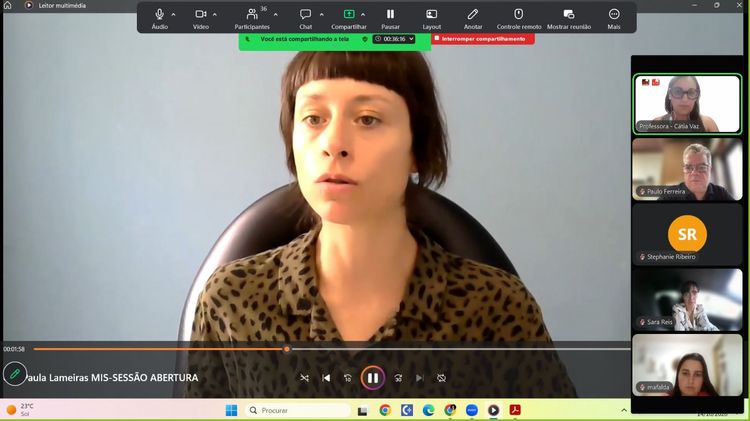Open Controle remoto
The width and height of the screenshot is (750, 421).
point(518,19)
